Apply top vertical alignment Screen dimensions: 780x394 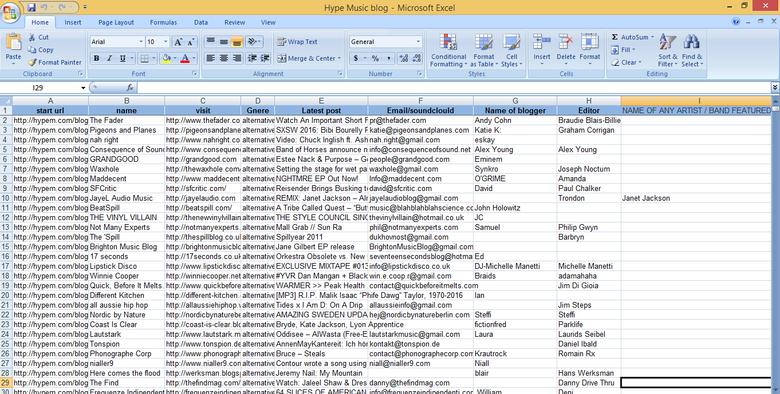[x=210, y=42]
